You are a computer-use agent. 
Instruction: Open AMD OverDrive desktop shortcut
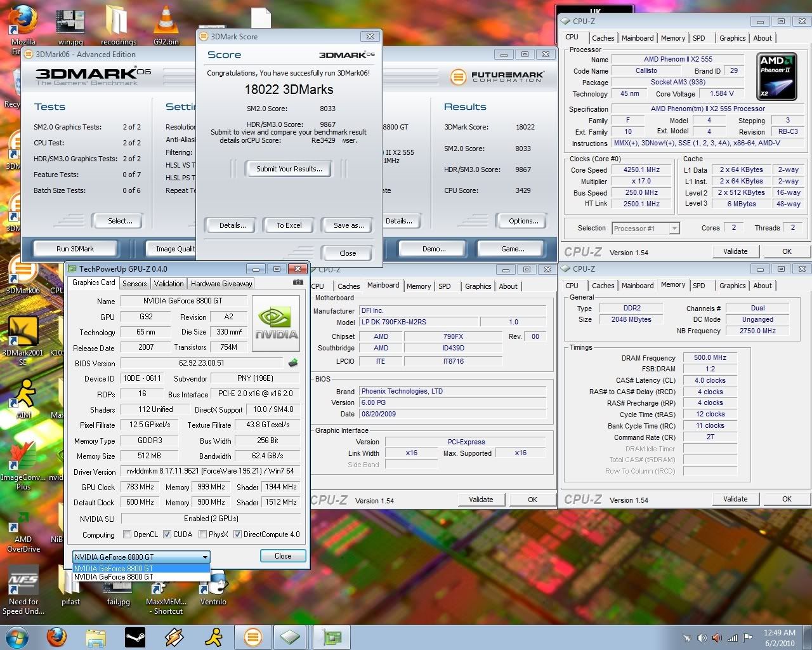coord(23,532)
